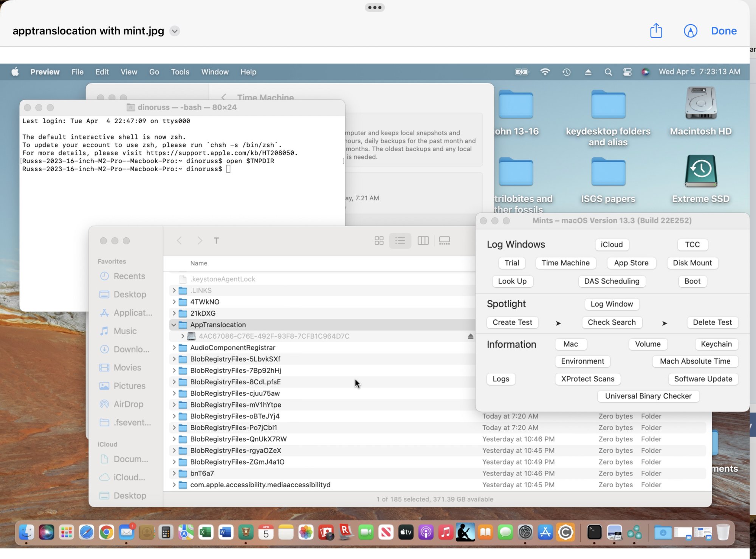Click the Siri menu bar icon
756x559 pixels.
coord(645,72)
